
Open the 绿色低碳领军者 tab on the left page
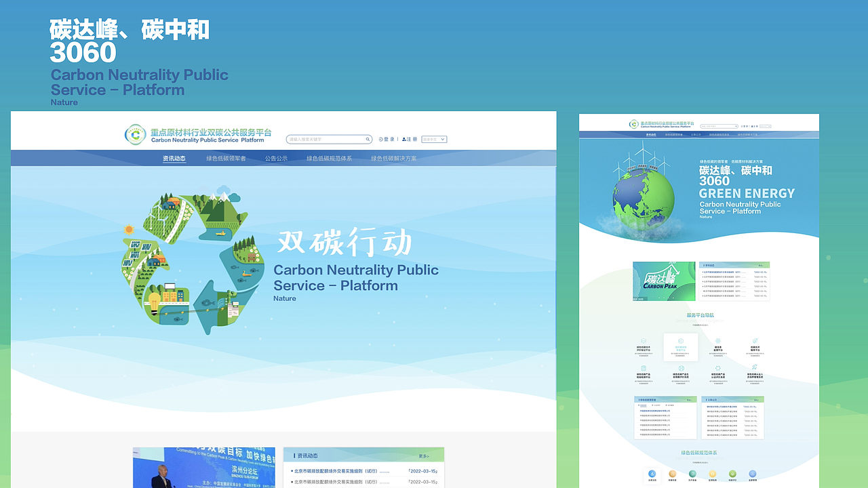[226, 158]
